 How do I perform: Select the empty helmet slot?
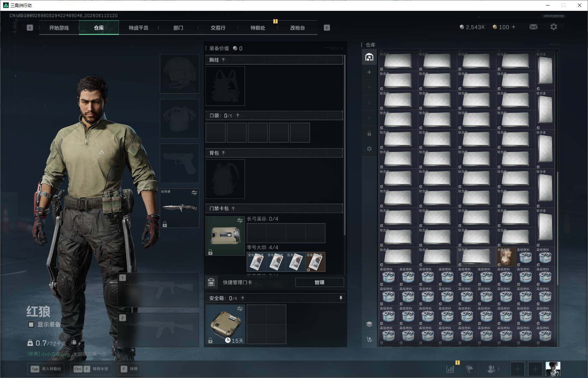pyautogui.click(x=179, y=74)
